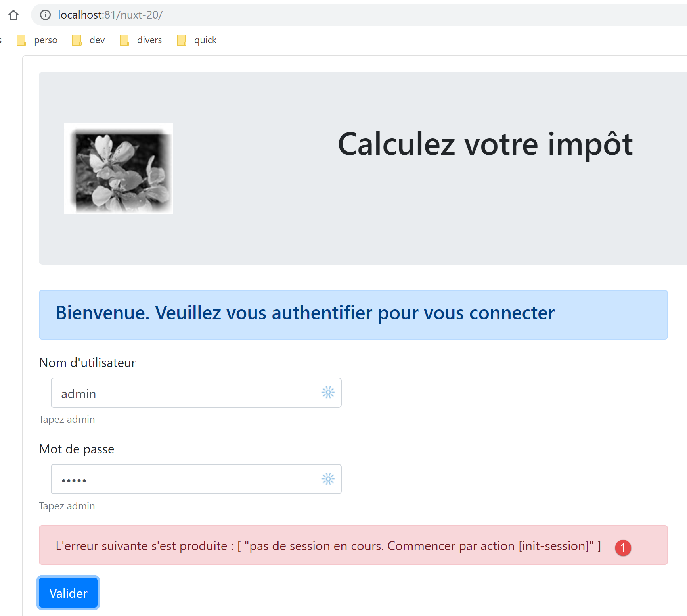
Task: Open the site information icon
Action: pos(46,15)
